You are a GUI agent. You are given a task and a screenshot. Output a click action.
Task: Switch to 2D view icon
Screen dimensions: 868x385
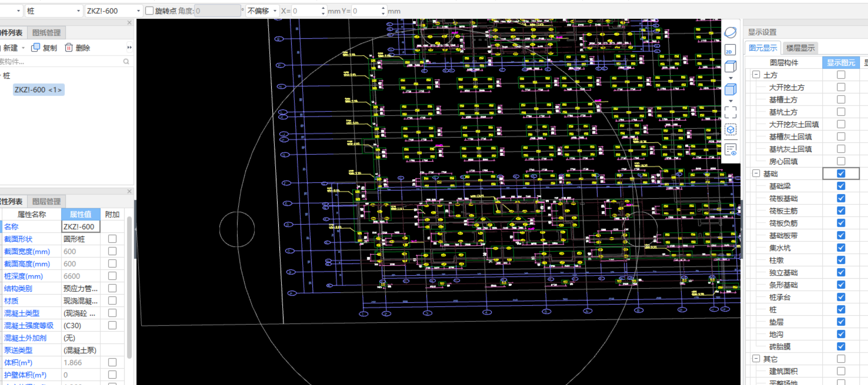(730, 50)
